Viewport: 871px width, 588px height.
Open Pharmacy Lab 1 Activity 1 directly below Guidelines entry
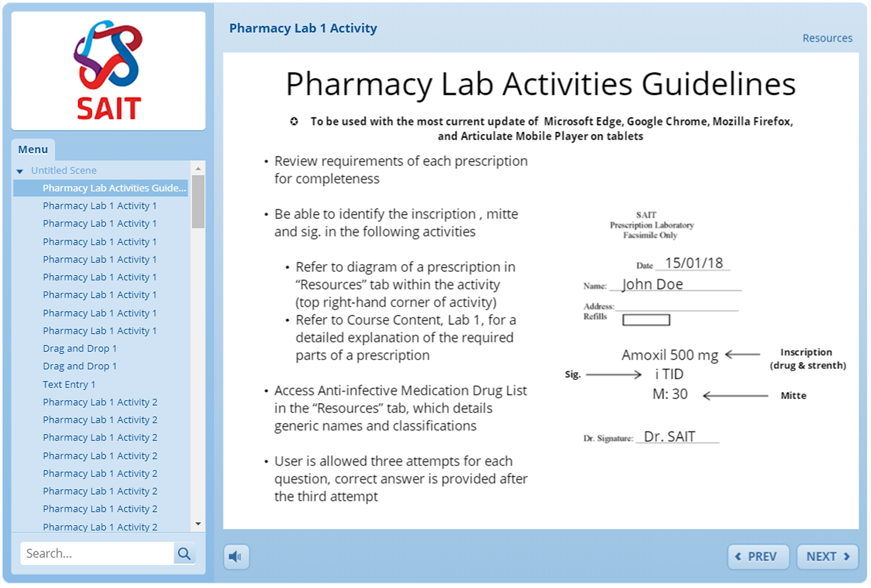tap(99, 206)
